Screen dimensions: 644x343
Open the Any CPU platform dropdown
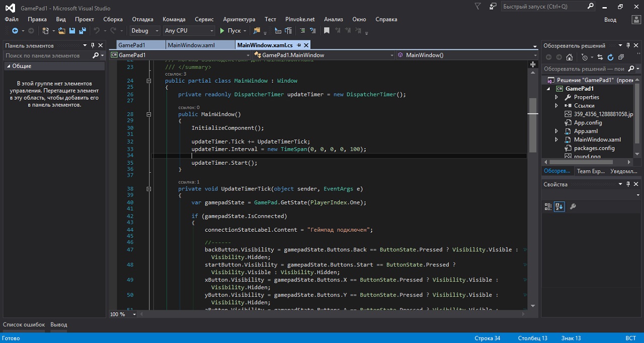[x=188, y=31]
